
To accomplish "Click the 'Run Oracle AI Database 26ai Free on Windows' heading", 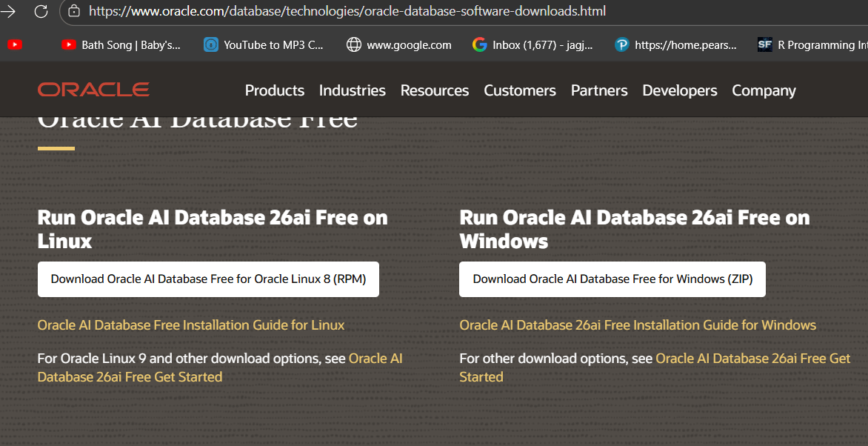I will point(635,229).
